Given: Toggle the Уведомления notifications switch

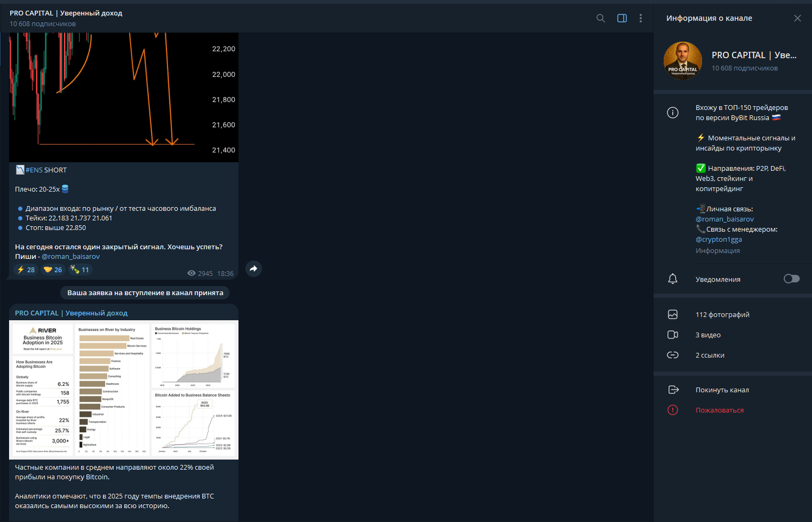Looking at the screenshot, I should pos(792,279).
